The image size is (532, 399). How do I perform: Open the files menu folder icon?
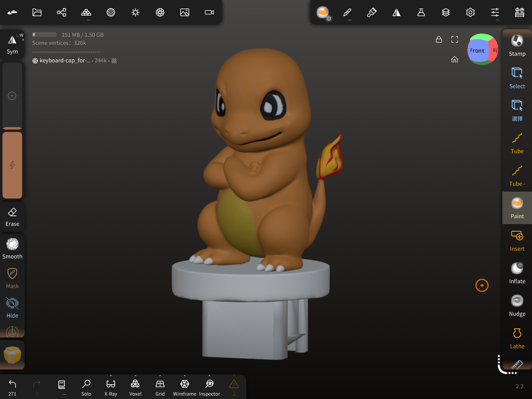(x=37, y=12)
